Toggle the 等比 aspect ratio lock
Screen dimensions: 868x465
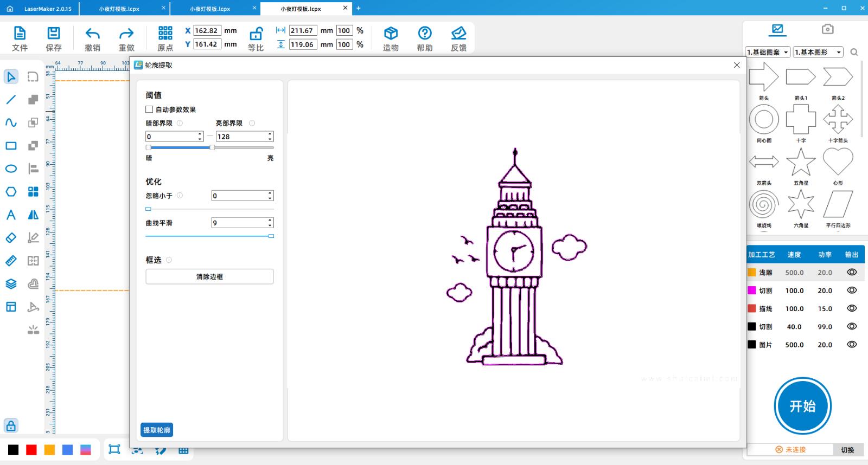pyautogui.click(x=256, y=34)
